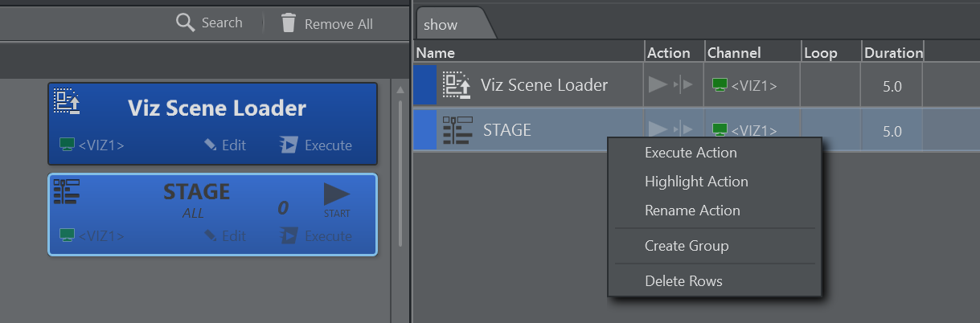Click the play action icon in Viz Scene Loader row
980x323 pixels.
658,84
